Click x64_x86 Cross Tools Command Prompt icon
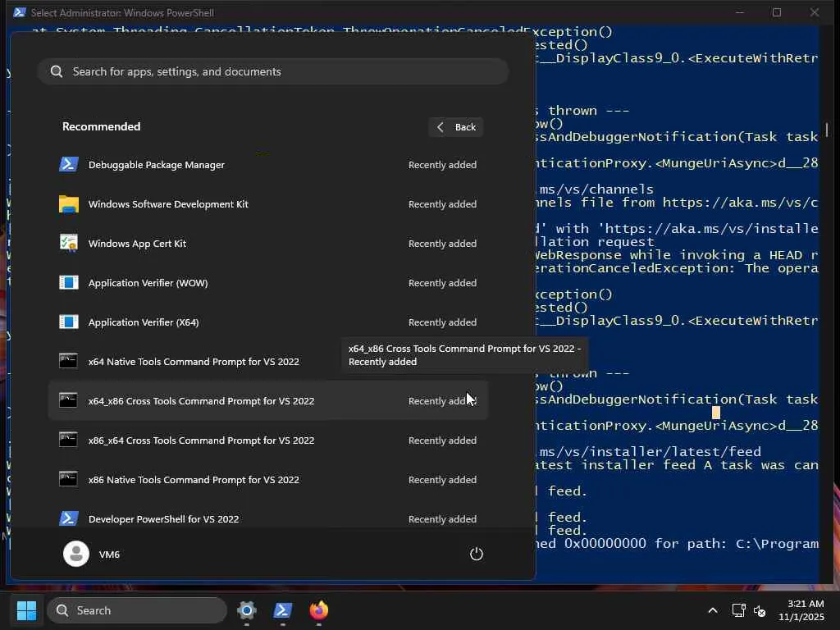Image resolution: width=840 pixels, height=630 pixels. click(x=69, y=400)
